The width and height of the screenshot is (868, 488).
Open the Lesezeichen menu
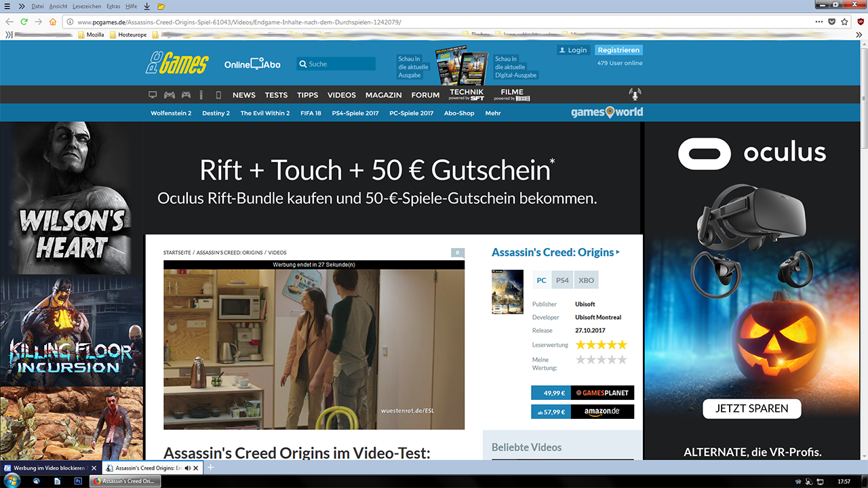(87, 6)
